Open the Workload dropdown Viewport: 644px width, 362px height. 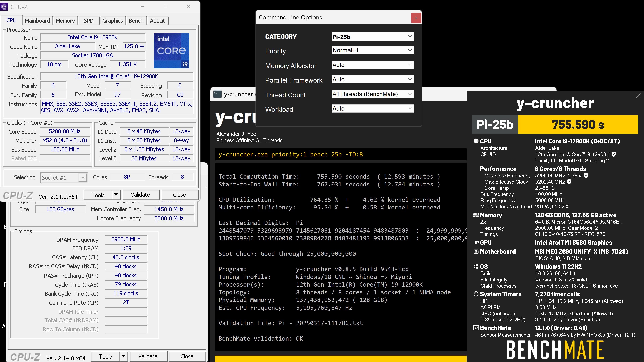(373, 109)
